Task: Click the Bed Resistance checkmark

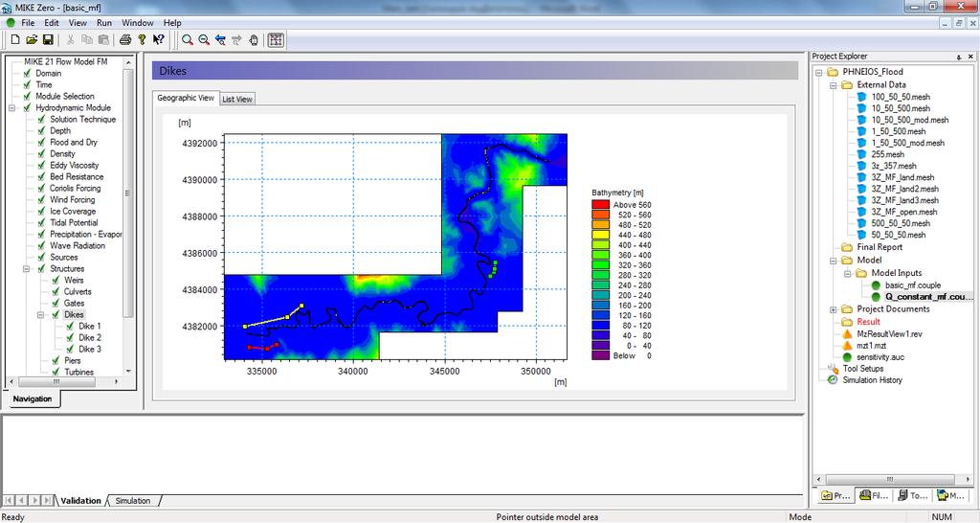Action: 41,176
